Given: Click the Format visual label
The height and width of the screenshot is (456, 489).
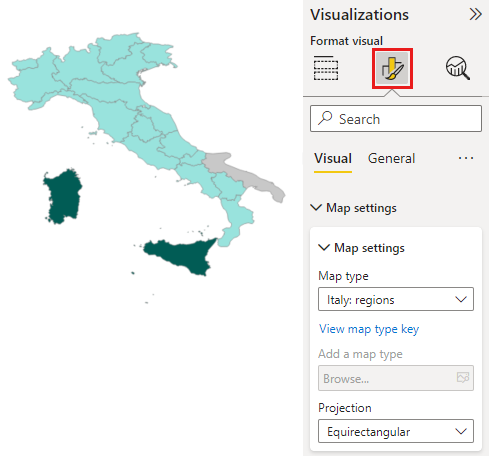Looking at the screenshot, I should pyautogui.click(x=346, y=41).
